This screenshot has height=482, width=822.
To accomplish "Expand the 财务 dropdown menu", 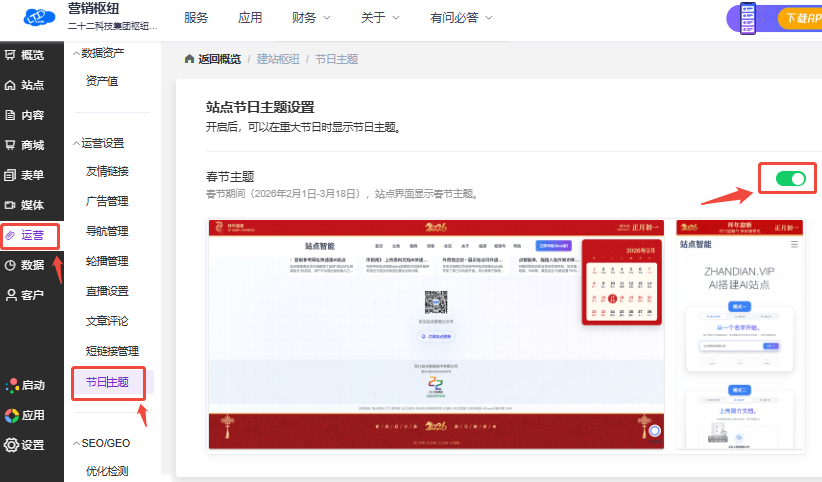I will [x=311, y=18].
